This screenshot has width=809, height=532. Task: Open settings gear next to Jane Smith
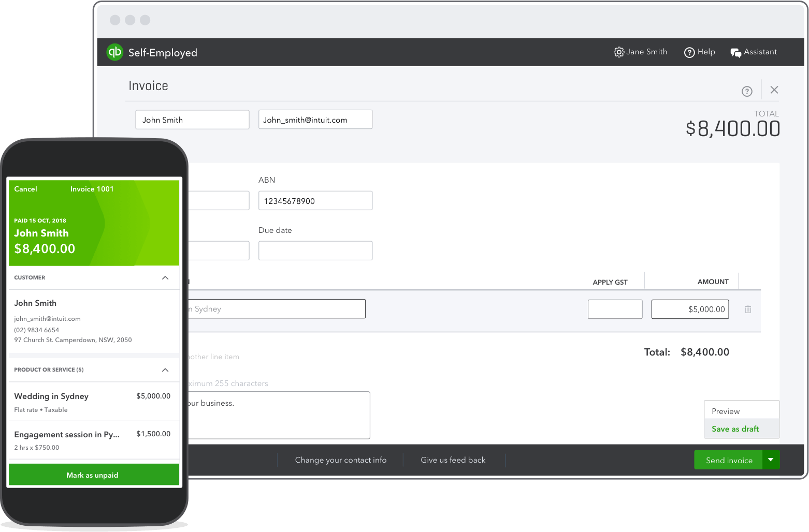(x=618, y=52)
